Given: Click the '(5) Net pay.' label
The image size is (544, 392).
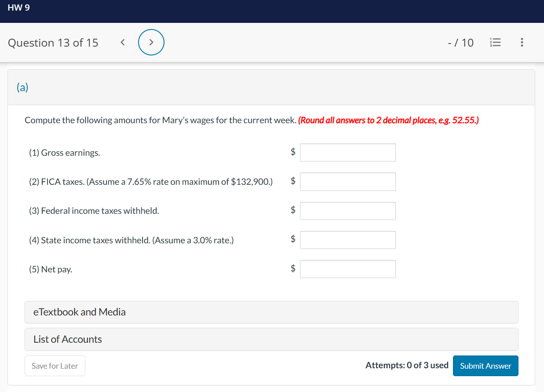Looking at the screenshot, I should [x=51, y=270].
